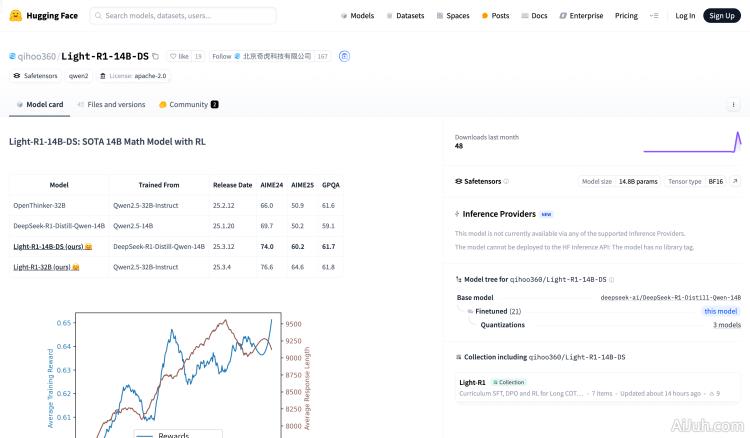Switch to the Community tab
750x438 pixels.
pos(187,104)
